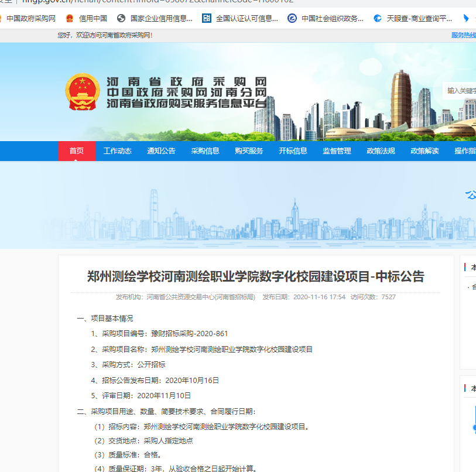The height and width of the screenshot is (472, 476).
Task: Click the 发布机构 河南省公共资源交易中心 text
Action: (x=186, y=297)
